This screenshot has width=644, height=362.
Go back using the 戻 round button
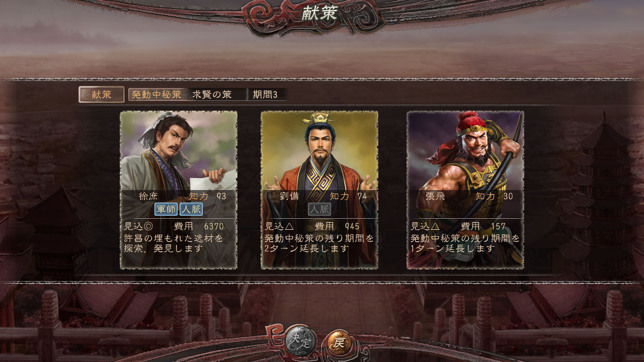340,343
